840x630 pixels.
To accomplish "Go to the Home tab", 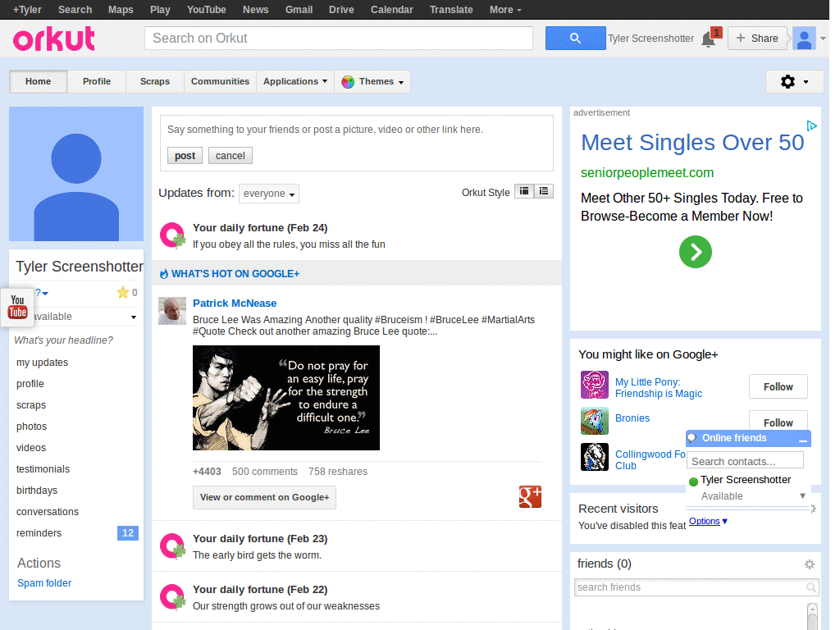I will click(x=38, y=81).
